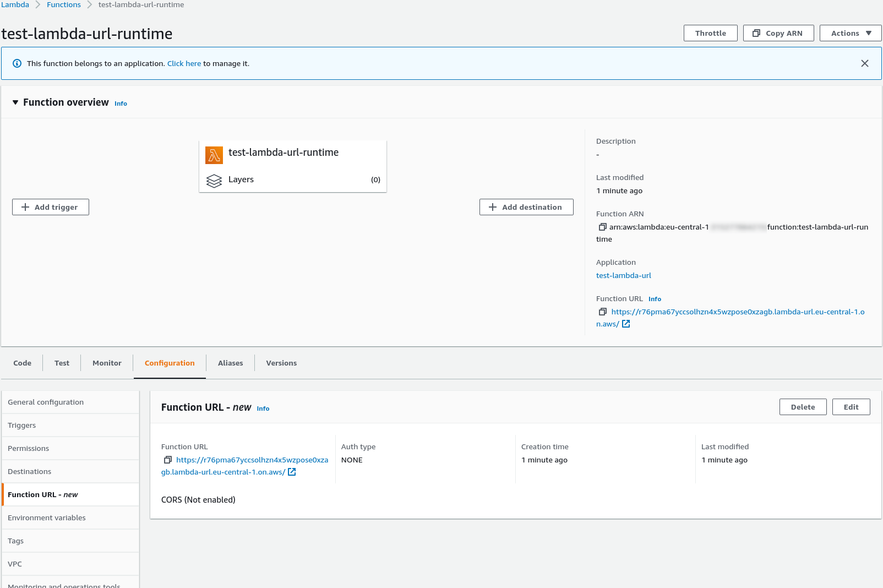The image size is (883, 588).
Task: Open configuration Function URL external link icon
Action: coord(292,472)
